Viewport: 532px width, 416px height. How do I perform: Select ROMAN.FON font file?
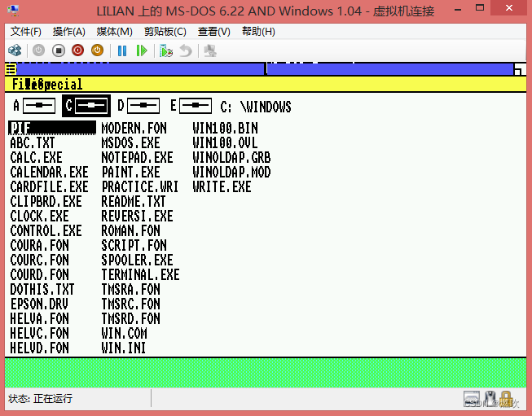click(130, 230)
